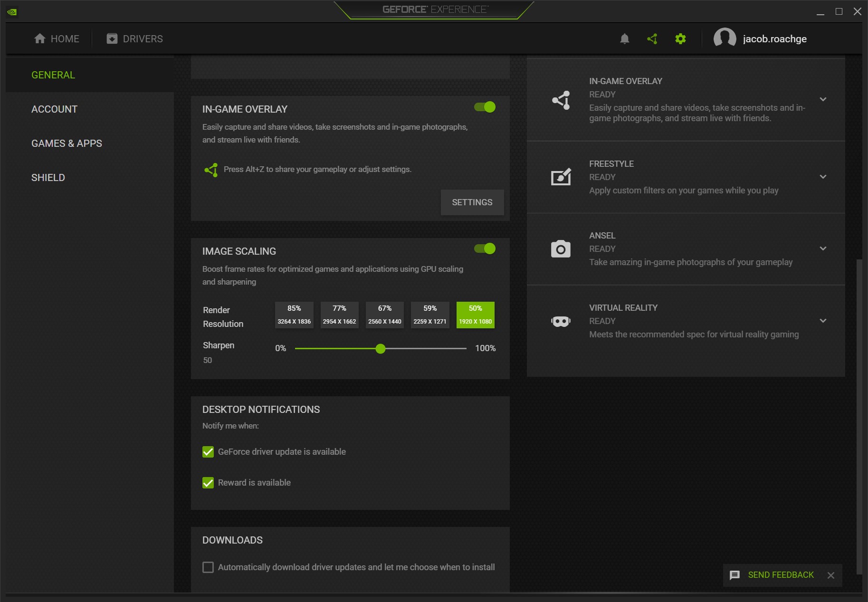
Task: Open the notifications bell icon
Action: point(625,39)
